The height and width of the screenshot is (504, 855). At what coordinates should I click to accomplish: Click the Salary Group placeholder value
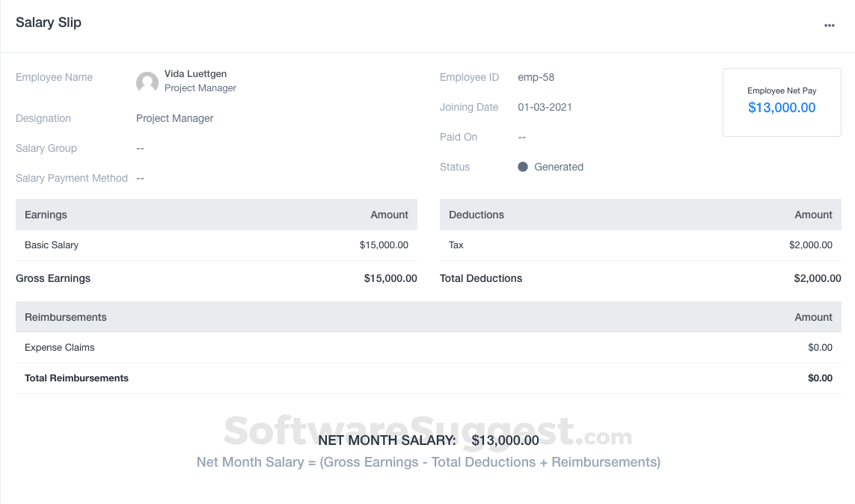140,148
